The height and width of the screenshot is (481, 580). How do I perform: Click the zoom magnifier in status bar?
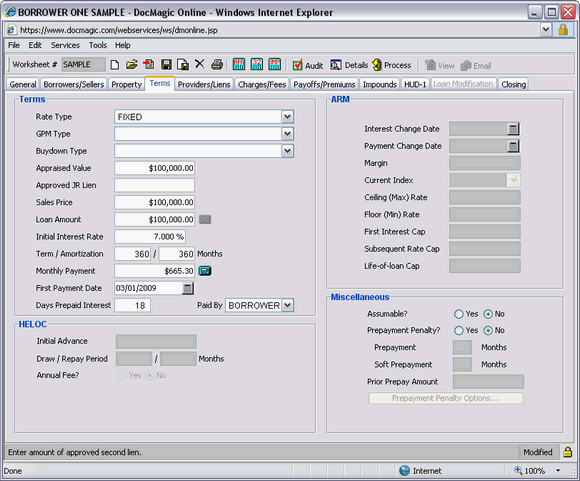(519, 471)
